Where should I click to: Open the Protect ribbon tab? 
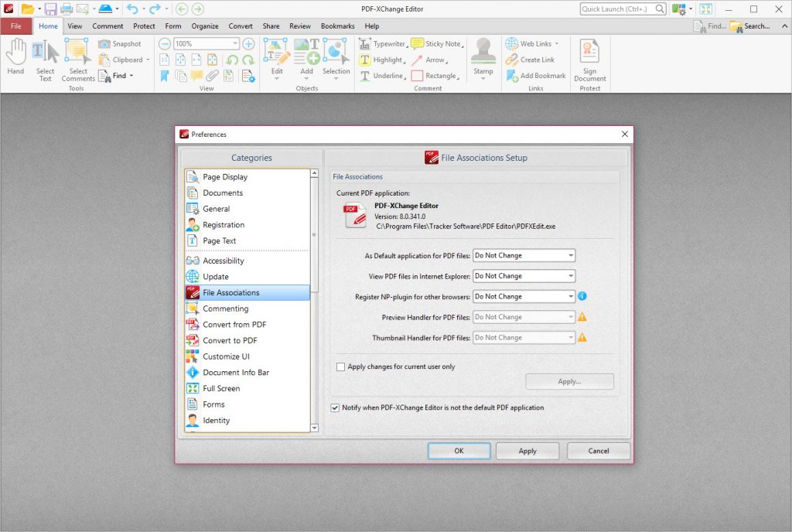pos(144,26)
